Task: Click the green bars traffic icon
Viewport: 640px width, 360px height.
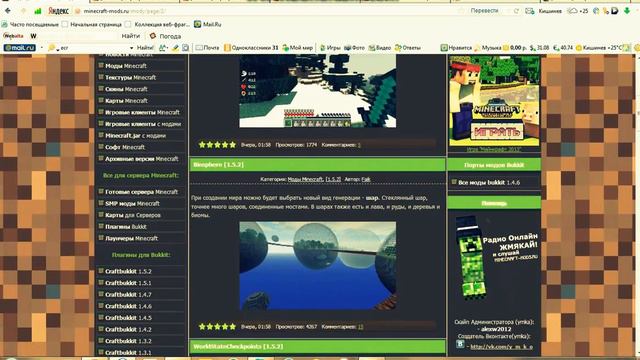Action: [x=38, y=11]
